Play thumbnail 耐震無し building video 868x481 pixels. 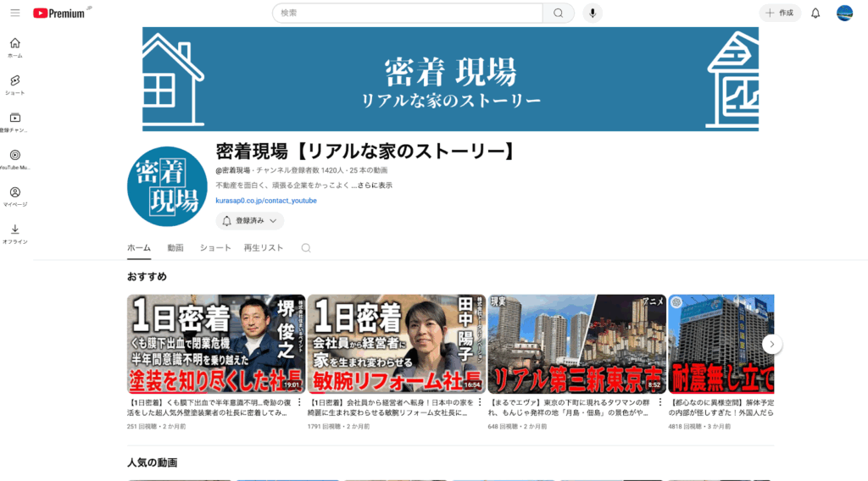pyautogui.click(x=721, y=344)
